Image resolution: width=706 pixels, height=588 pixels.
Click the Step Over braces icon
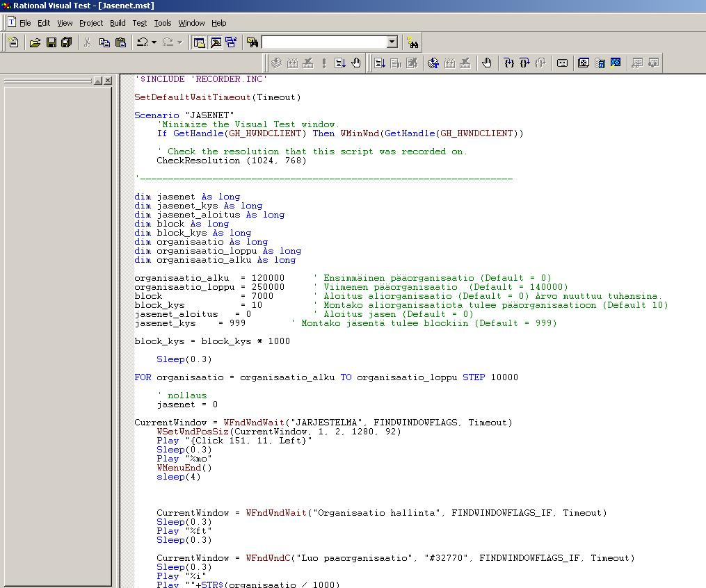click(x=524, y=63)
